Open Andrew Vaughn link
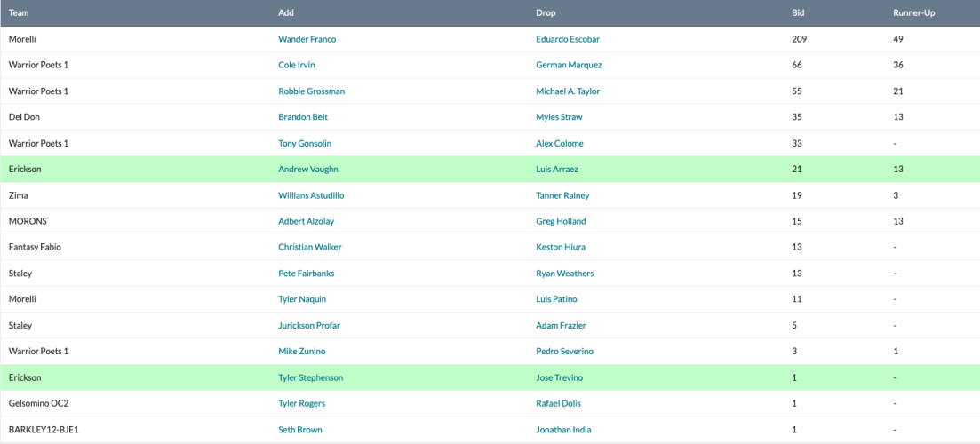The image size is (980, 444). 307,170
